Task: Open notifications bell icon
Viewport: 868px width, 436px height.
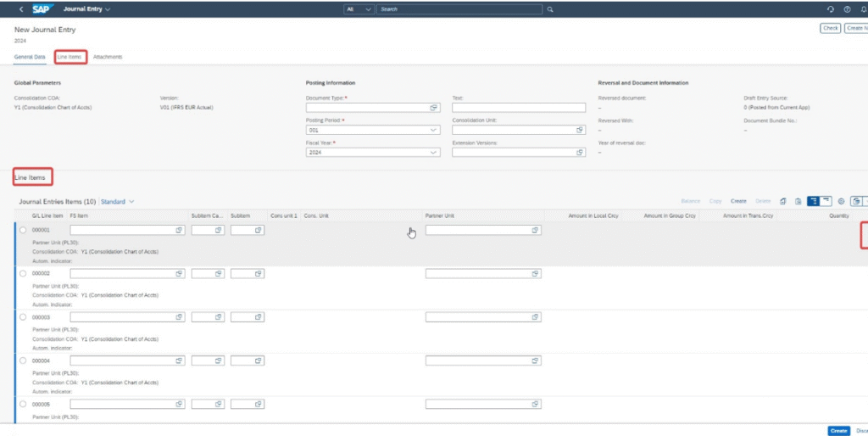Action: click(x=863, y=9)
